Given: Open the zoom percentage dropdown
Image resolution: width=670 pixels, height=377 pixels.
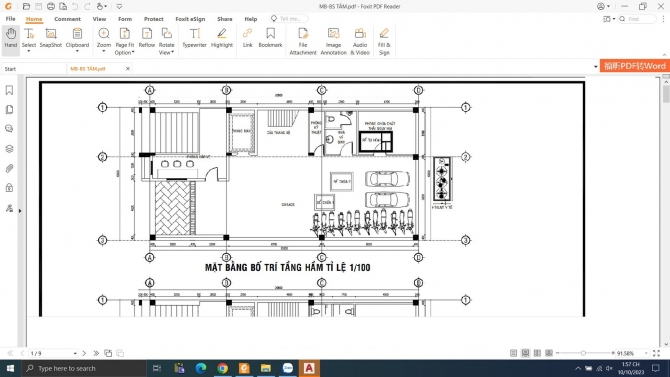Looking at the screenshot, I should (x=646, y=353).
